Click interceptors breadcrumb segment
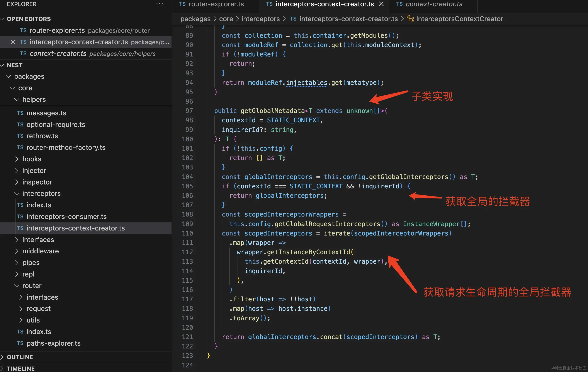The width and height of the screenshot is (588, 372). (x=261, y=19)
